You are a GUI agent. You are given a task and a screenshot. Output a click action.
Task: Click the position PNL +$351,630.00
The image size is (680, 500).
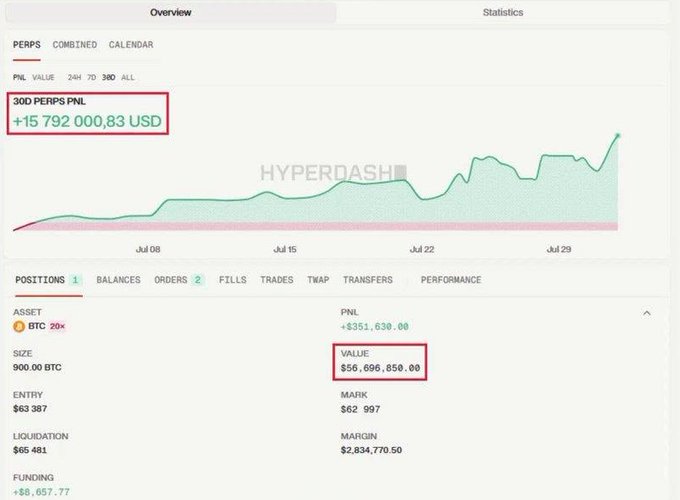(375, 327)
